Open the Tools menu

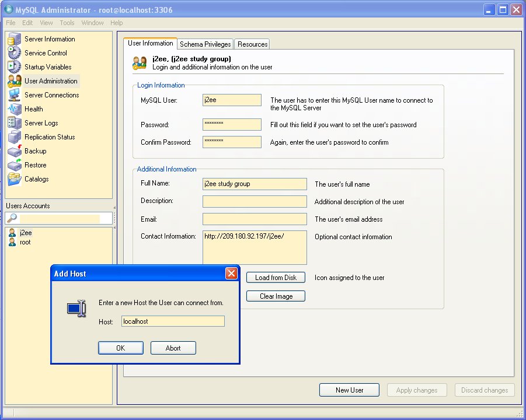pos(67,23)
